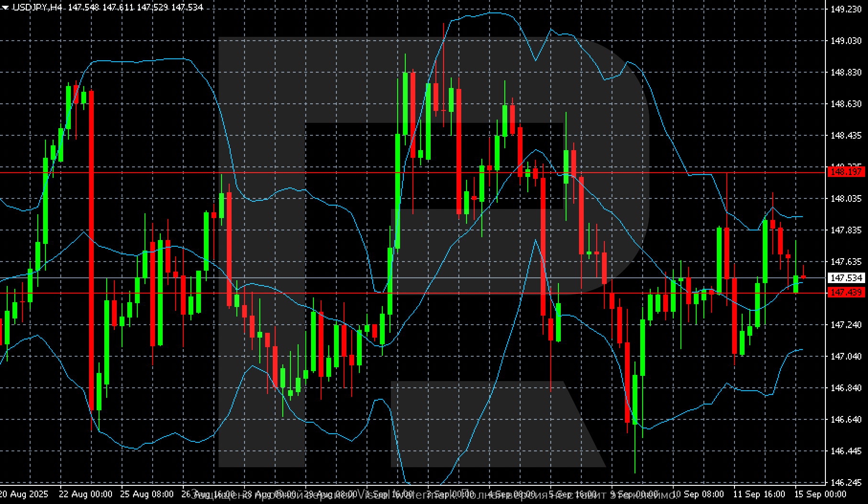Click the small triangle before USDJPY,H4
Image resolution: width=868 pixels, height=504 pixels.
(x=6, y=8)
